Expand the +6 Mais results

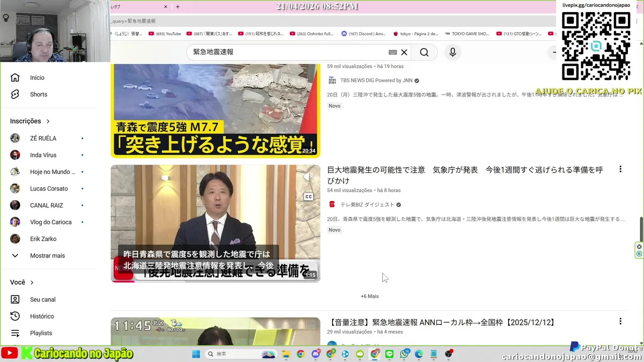tap(370, 296)
